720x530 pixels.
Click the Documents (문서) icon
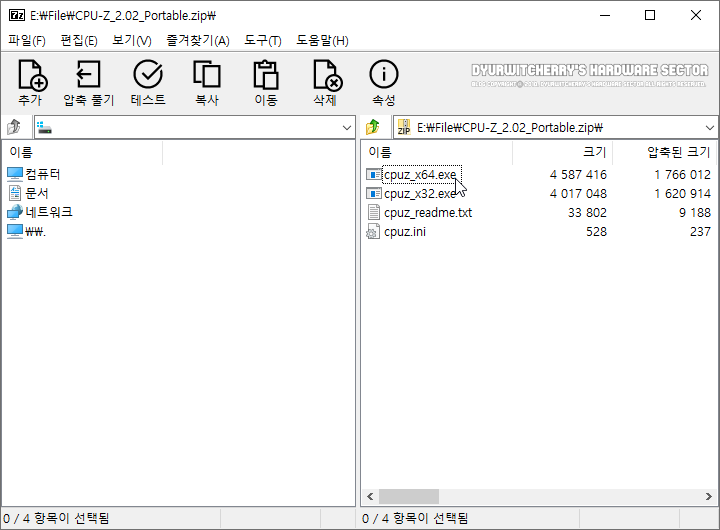tap(15, 193)
